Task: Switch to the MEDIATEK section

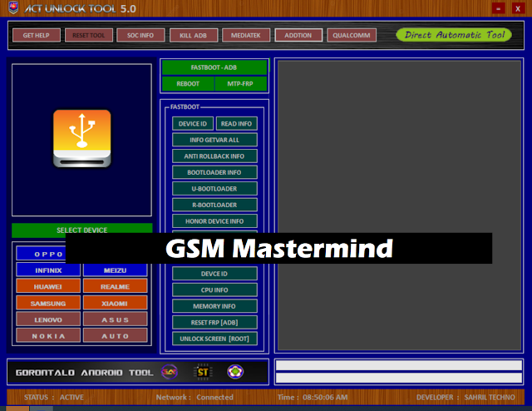Action: [246, 35]
